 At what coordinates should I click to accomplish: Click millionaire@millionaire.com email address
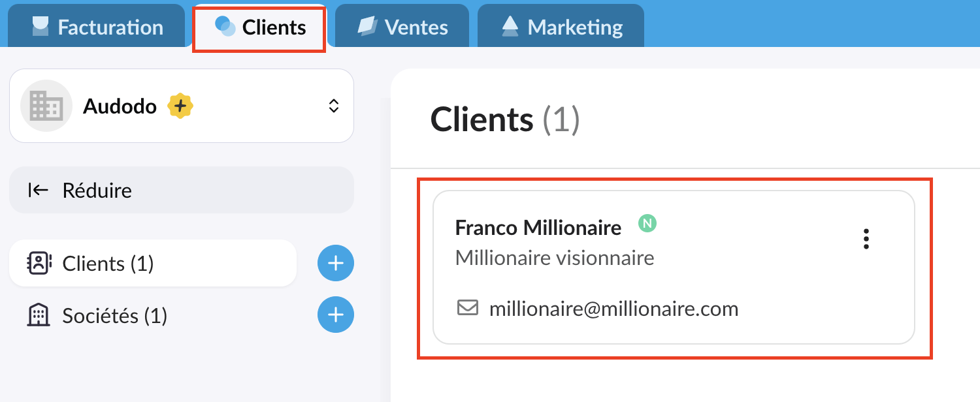click(x=613, y=308)
